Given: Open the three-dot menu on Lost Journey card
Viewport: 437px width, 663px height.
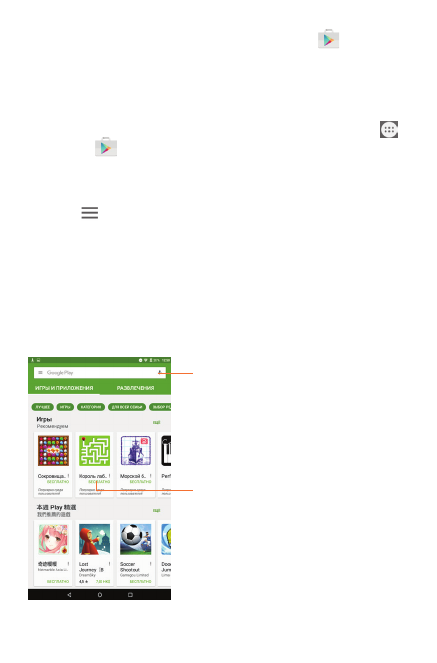Looking at the screenshot, I should point(109,564).
